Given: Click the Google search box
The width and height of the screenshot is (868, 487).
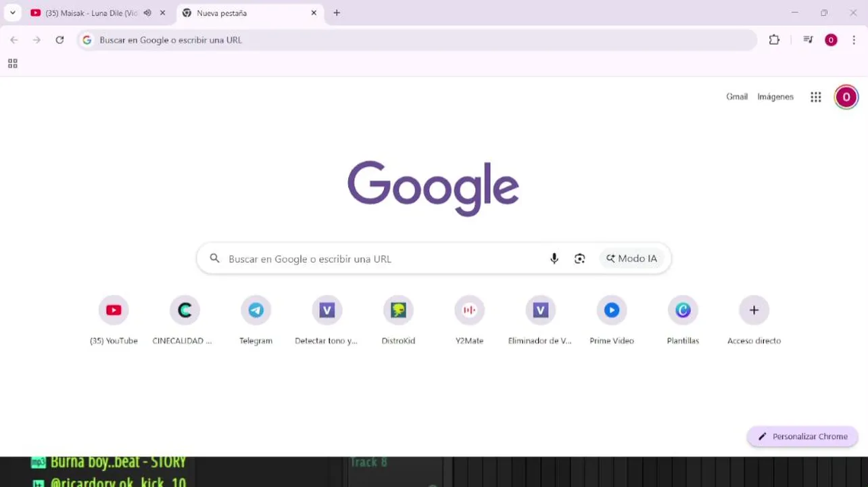Looking at the screenshot, I should tap(433, 258).
